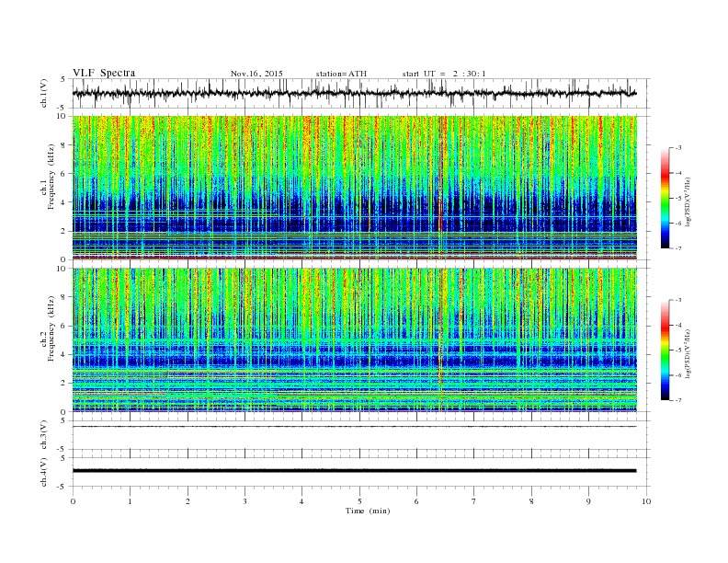Click the ch.1 spectrogram color scale bar
Image resolution: width=728 pixels, height=563 pixels.
[665, 198]
